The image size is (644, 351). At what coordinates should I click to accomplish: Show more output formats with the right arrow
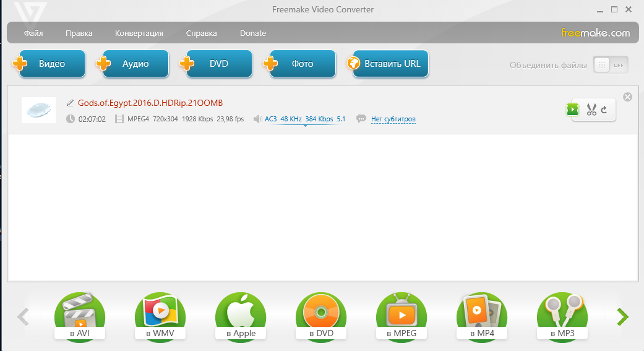point(622,317)
